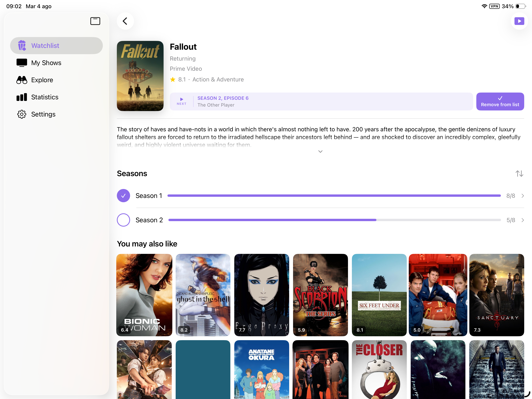Screen dimensions: 532x399
Task: Open the paramedics show rated 5.0
Action: [x=438, y=295]
